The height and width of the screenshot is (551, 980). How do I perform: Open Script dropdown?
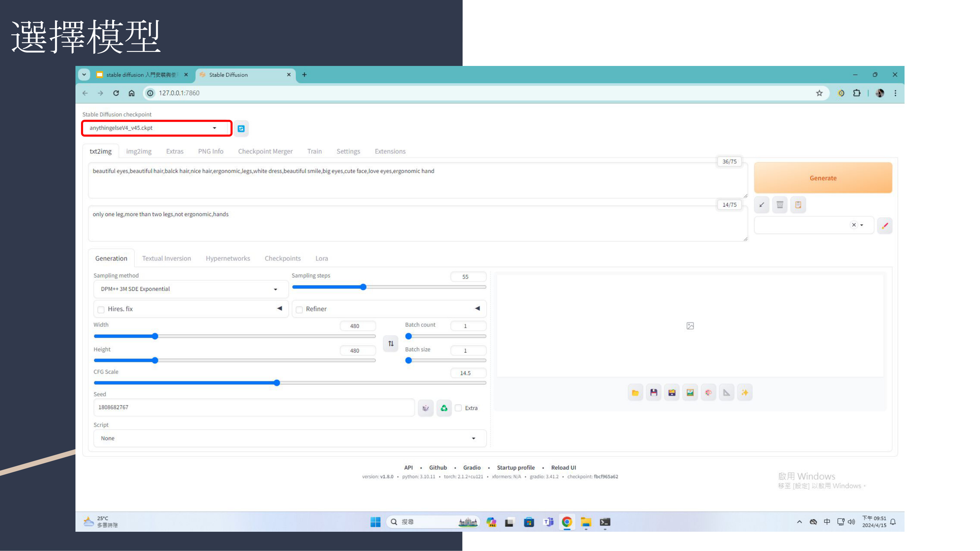click(x=290, y=438)
